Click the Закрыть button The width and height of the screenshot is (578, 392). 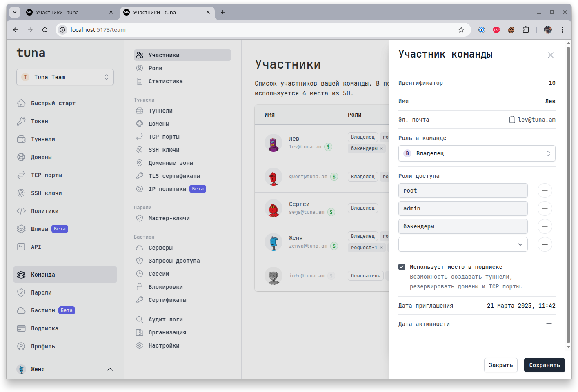pyautogui.click(x=500, y=365)
